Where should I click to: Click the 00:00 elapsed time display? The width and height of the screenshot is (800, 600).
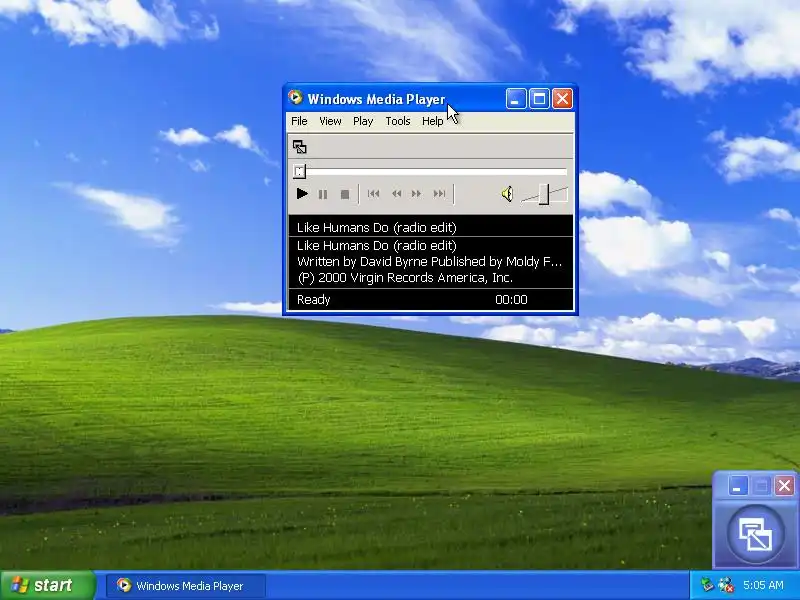click(x=511, y=299)
